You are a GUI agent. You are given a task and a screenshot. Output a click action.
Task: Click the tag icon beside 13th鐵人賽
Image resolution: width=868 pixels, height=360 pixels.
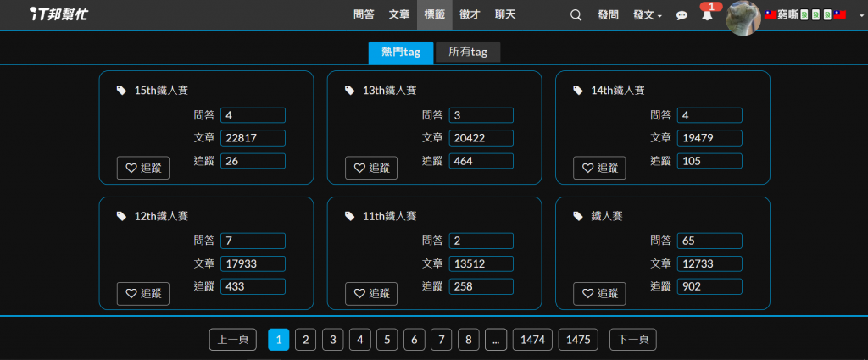pyautogui.click(x=349, y=90)
